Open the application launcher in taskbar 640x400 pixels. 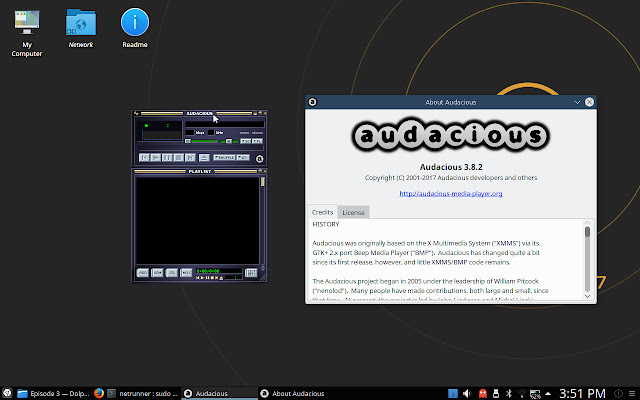(x=7, y=393)
